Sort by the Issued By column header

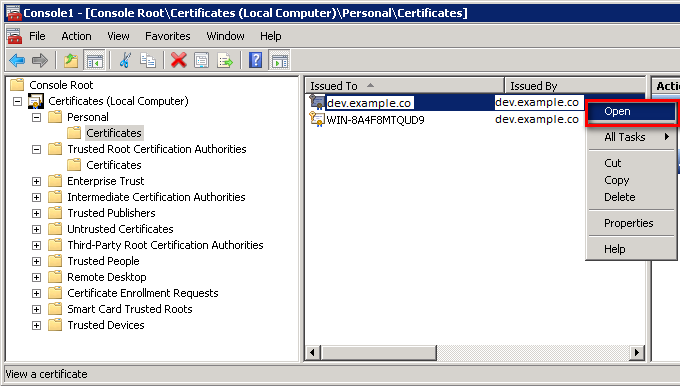point(575,86)
